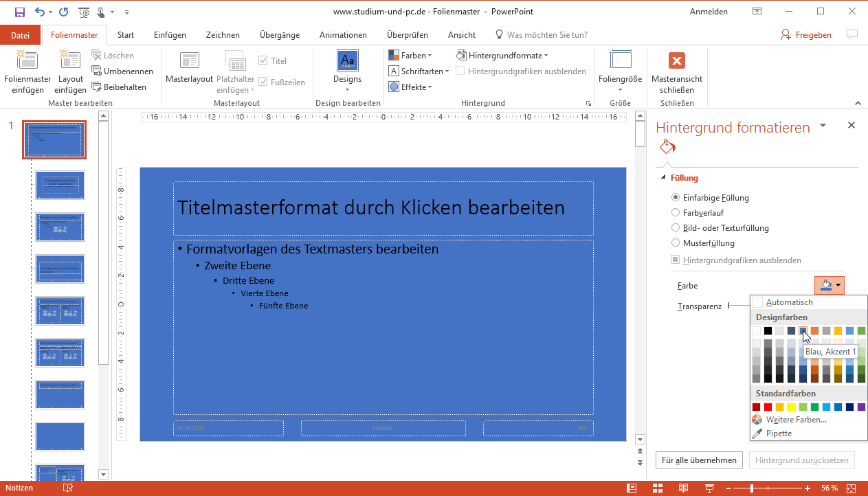
Task: Open Hintergrund formatieren pane options arrow
Action: [823, 125]
